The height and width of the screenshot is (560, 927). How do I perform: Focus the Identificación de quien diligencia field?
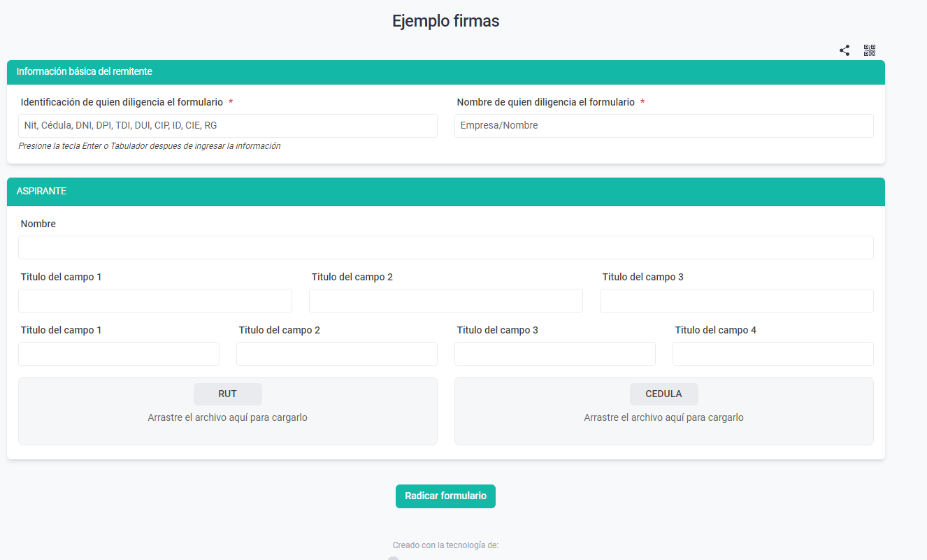tap(228, 126)
